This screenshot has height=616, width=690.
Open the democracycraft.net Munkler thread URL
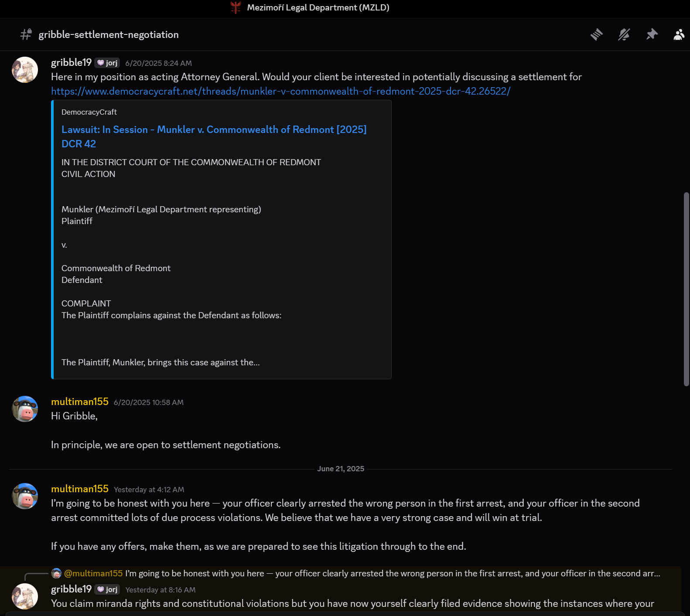point(280,91)
